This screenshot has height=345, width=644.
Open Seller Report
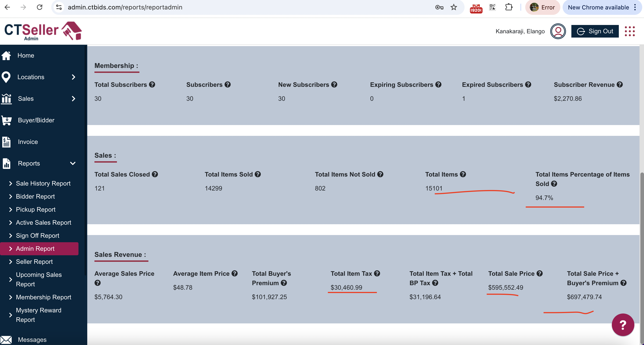click(x=34, y=262)
